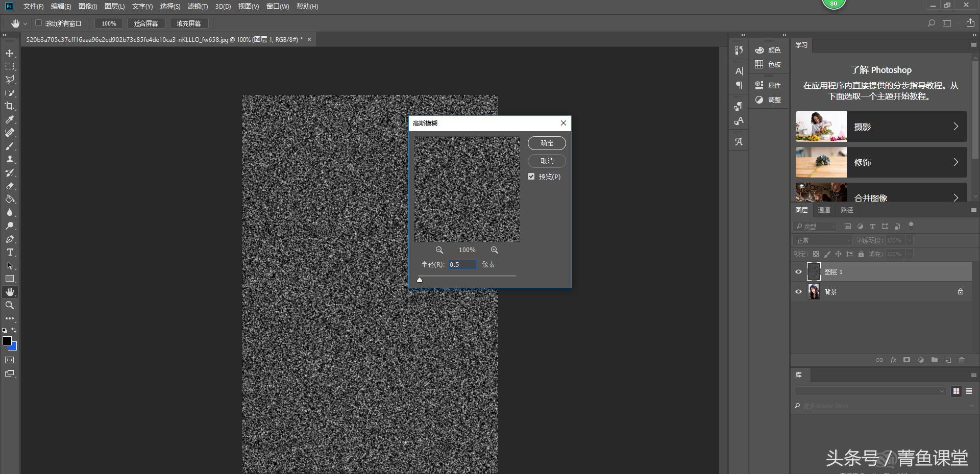This screenshot has height=474, width=980.
Task: Select the Move tool
Action: click(x=10, y=53)
